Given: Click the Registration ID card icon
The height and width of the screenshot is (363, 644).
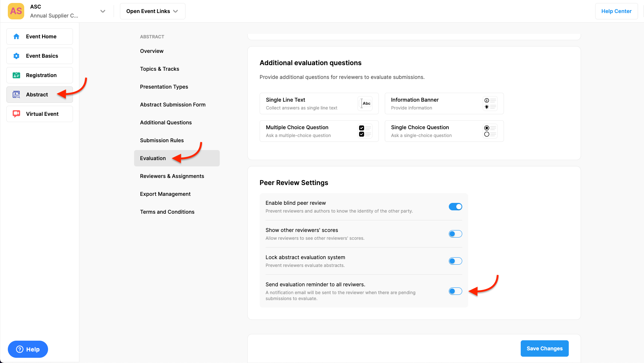Looking at the screenshot, I should (16, 75).
